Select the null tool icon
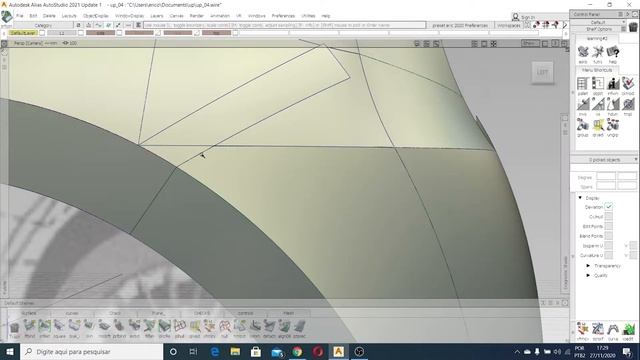Image resolution: width=640 pixels, height=360 pixels. [224, 328]
